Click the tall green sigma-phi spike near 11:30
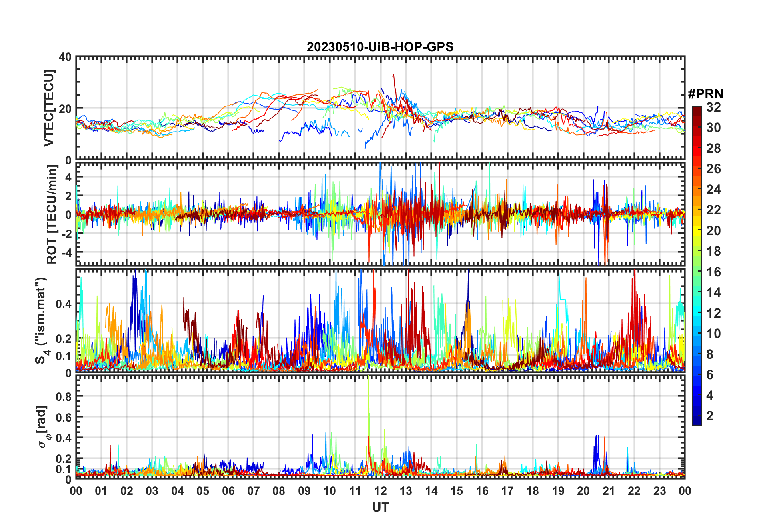Viewport: 761px width, 532px height. click(368, 400)
